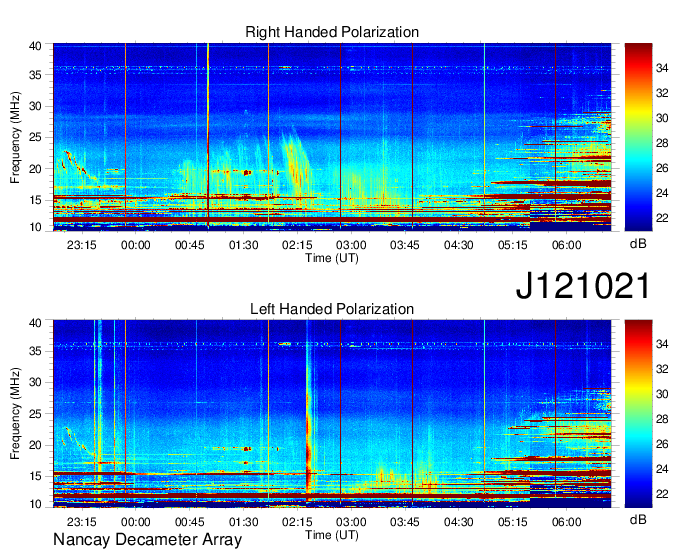Click the dB unit beside Right Handed colorbar
Screen dimensions: 680x552
coord(638,244)
